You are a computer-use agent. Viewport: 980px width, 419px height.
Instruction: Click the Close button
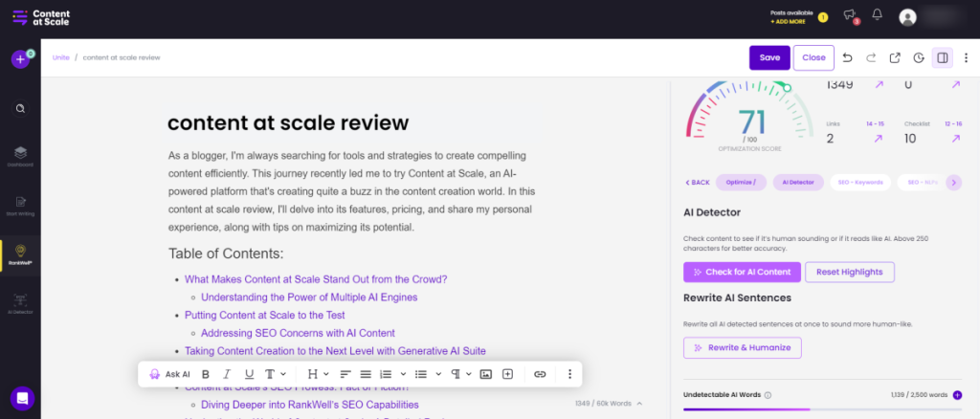[x=813, y=57]
